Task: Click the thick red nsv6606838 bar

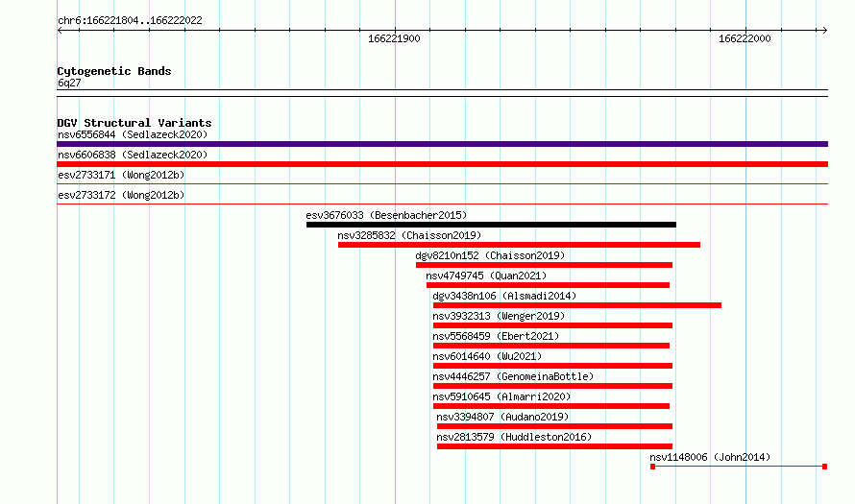Action: (x=442, y=164)
